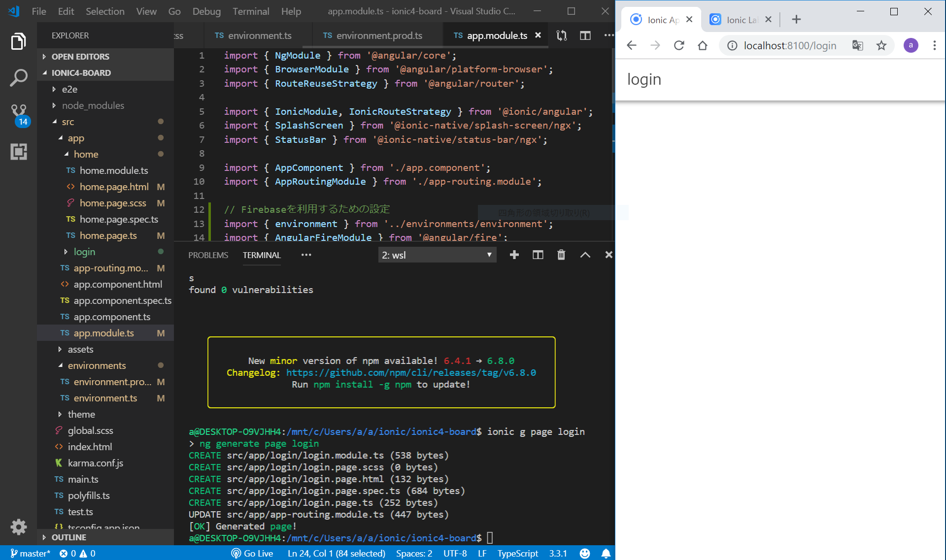
Task: Kill terminal with the trash icon
Action: [561, 255]
